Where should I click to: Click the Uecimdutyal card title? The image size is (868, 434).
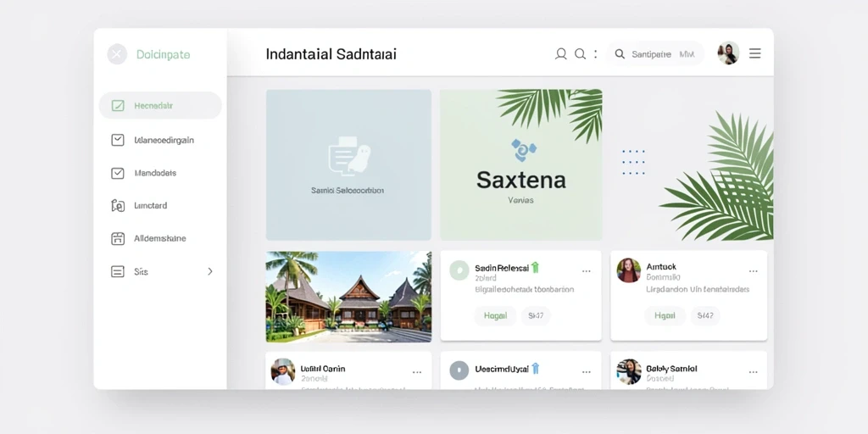(x=502, y=369)
